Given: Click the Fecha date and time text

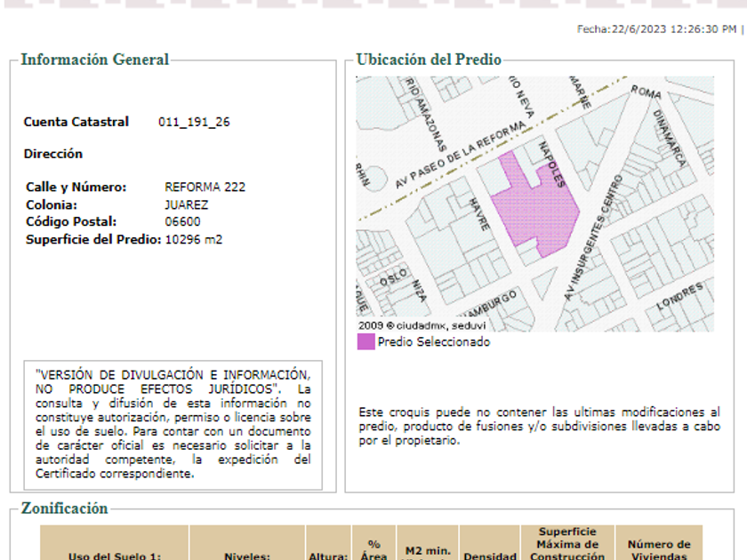Looking at the screenshot, I should (656, 29).
